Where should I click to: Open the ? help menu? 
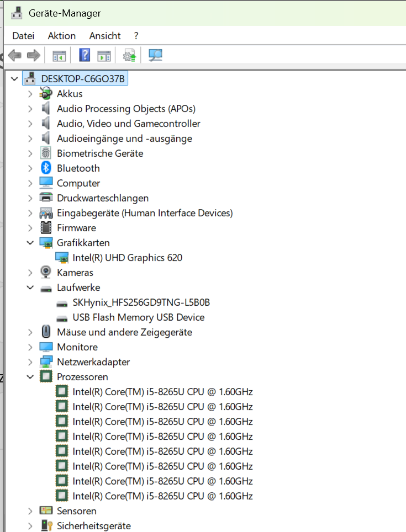click(x=136, y=36)
